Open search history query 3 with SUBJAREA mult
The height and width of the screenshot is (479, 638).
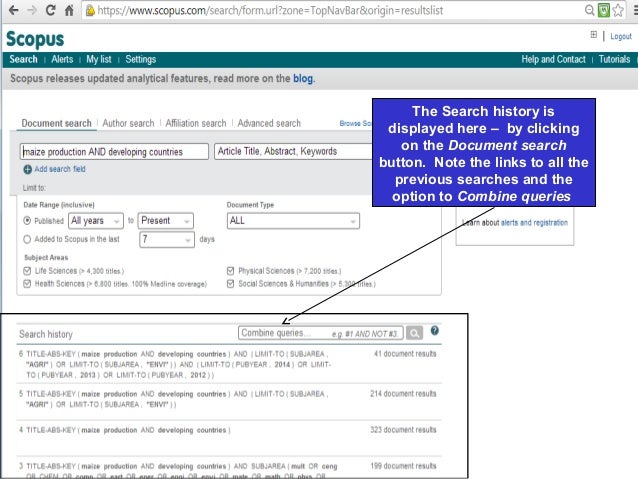(x=181, y=471)
